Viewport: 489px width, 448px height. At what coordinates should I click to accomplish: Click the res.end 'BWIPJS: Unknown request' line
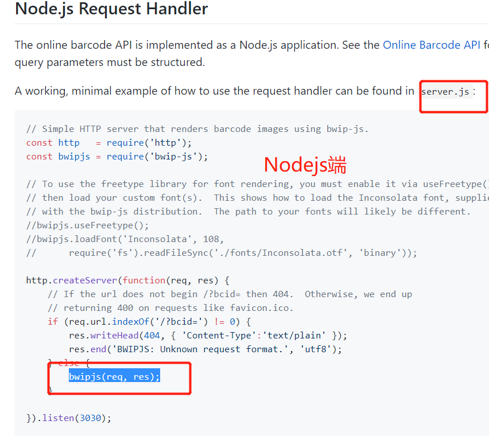[x=205, y=349]
